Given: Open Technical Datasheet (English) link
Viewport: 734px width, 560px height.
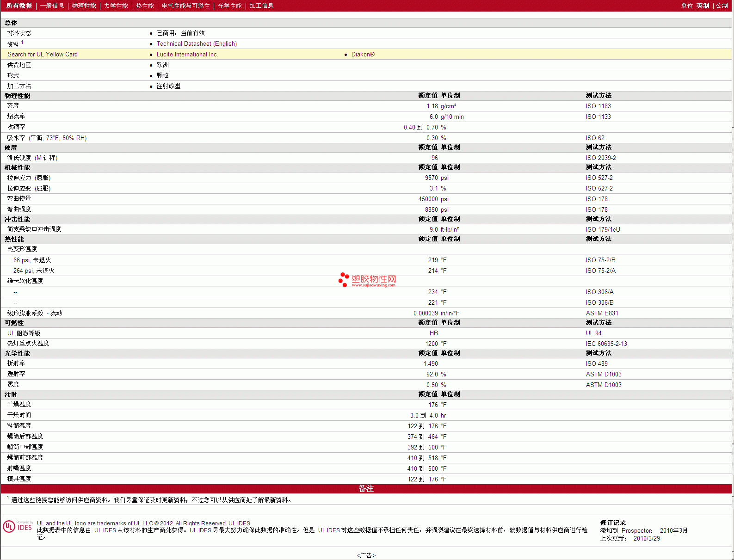Looking at the screenshot, I should pos(197,44).
